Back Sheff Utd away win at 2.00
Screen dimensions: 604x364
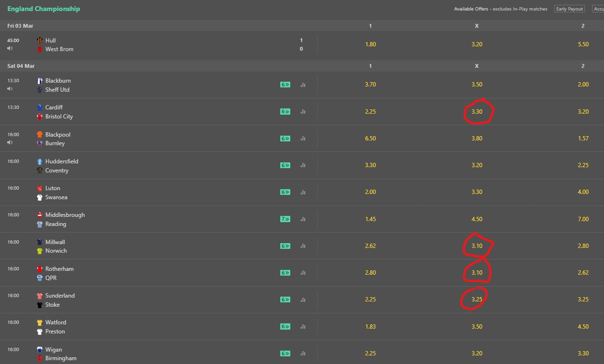583,85
